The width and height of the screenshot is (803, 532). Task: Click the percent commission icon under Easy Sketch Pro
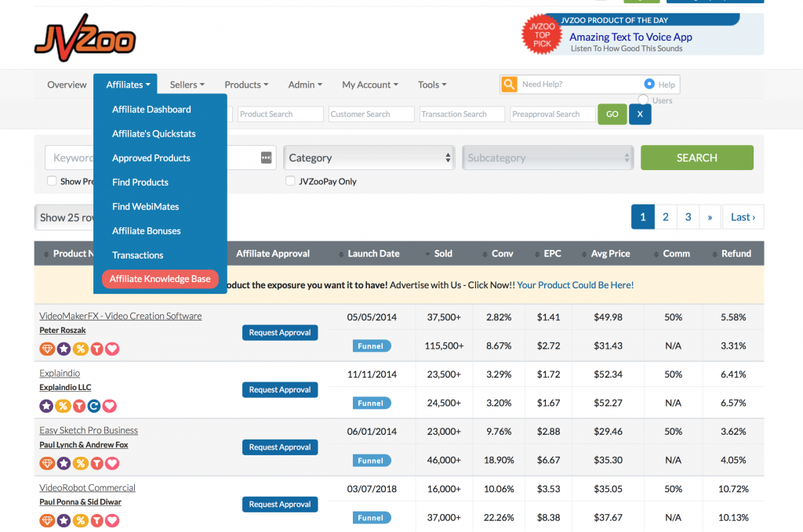click(80, 463)
